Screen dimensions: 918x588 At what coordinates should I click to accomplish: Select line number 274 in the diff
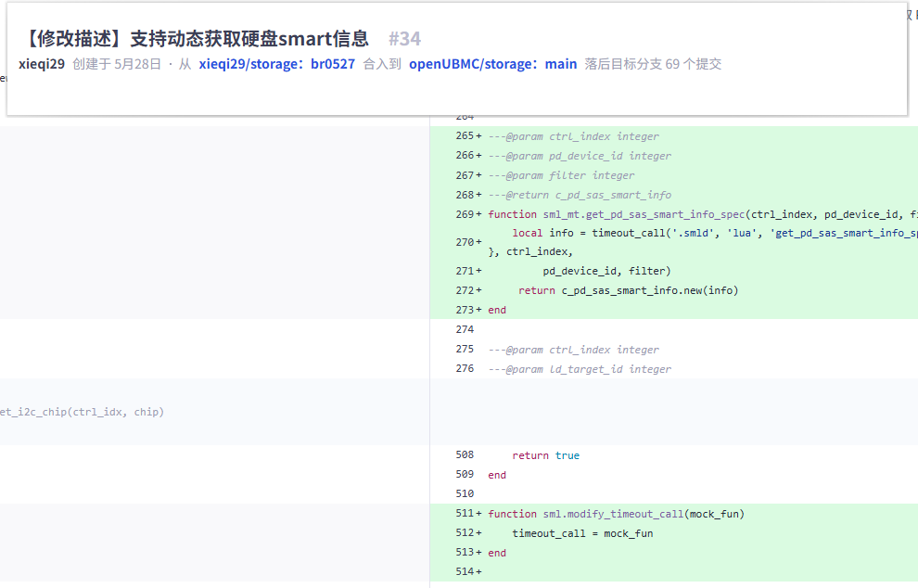[465, 329]
